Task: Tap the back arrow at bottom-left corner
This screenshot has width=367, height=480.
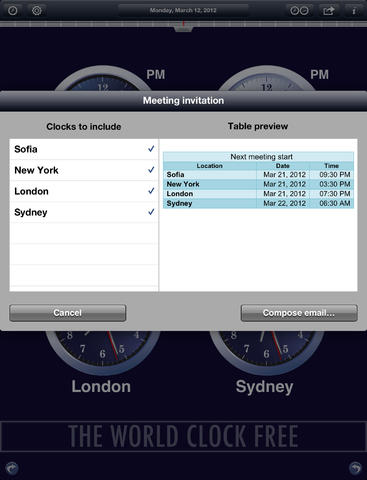Action: point(12,468)
